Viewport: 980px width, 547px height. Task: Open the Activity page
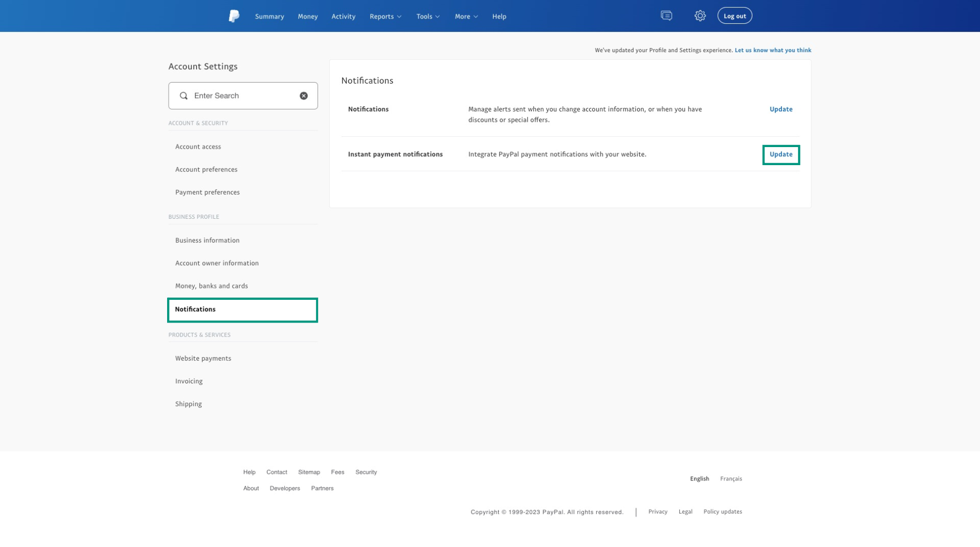(x=344, y=17)
